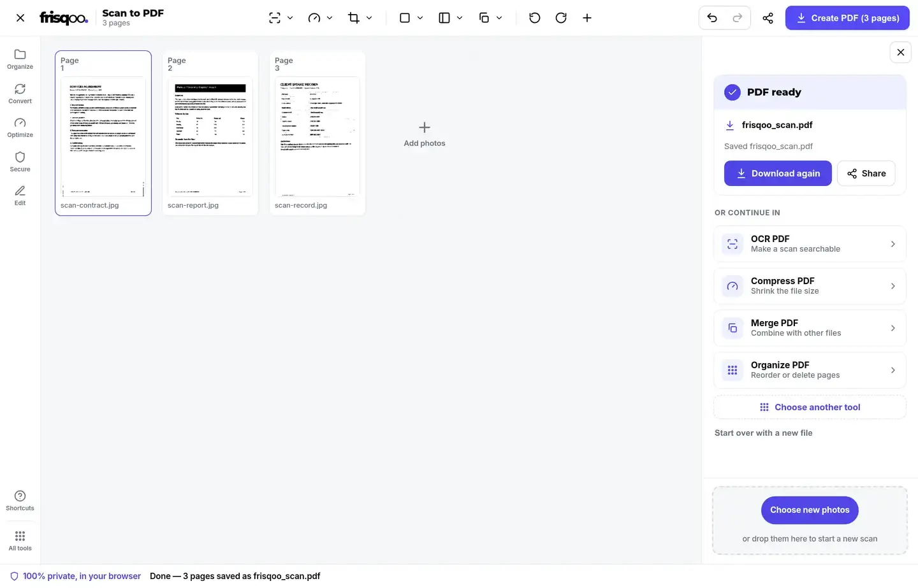
Task: Rotate pages clockwise
Action: pos(561,18)
